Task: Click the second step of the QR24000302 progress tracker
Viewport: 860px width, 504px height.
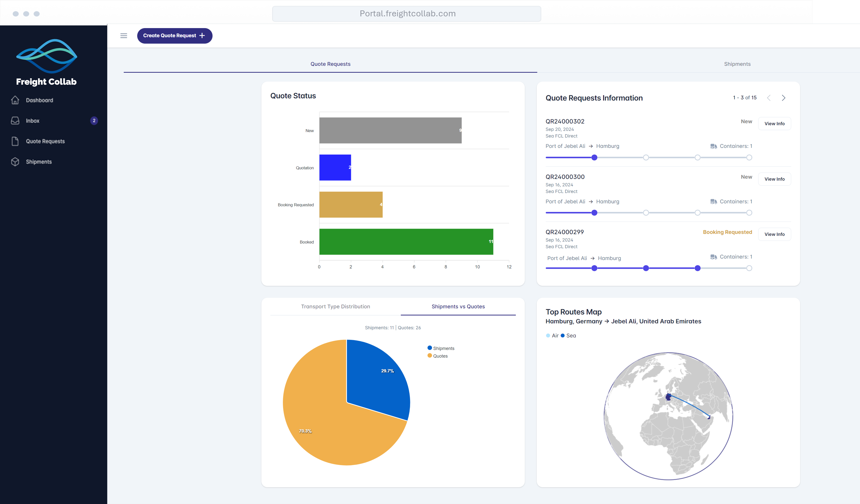Action: [x=646, y=157]
